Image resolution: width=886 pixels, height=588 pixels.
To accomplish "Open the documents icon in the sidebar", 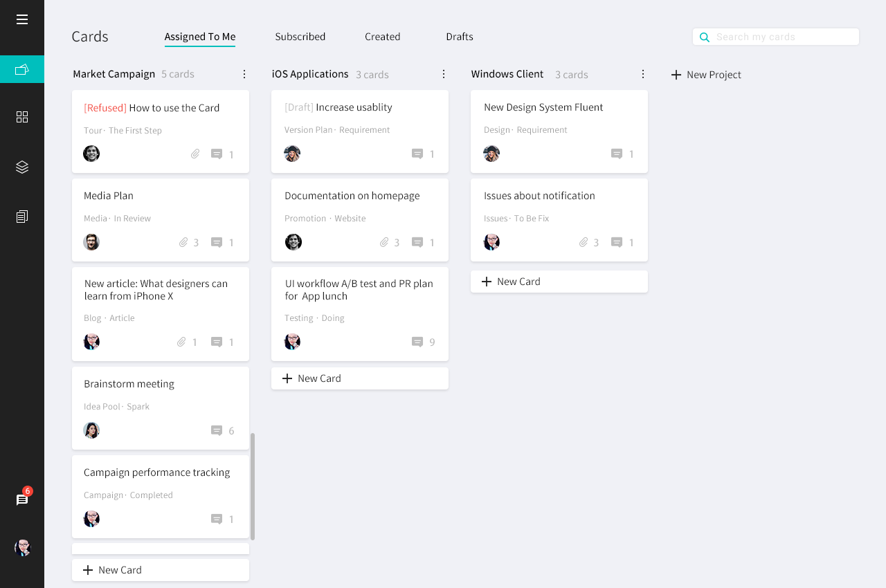I will 22,217.
